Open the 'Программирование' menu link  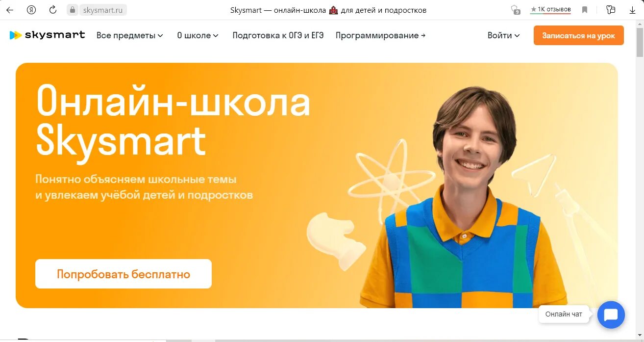click(x=380, y=35)
